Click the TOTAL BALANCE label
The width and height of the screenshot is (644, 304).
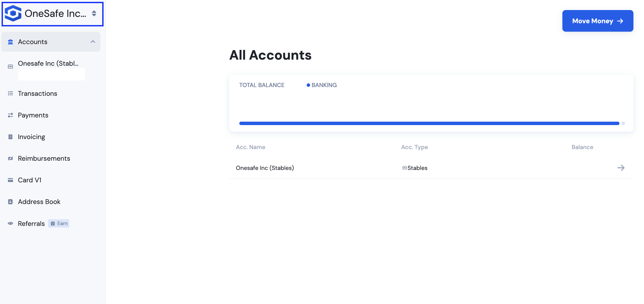[262, 85]
